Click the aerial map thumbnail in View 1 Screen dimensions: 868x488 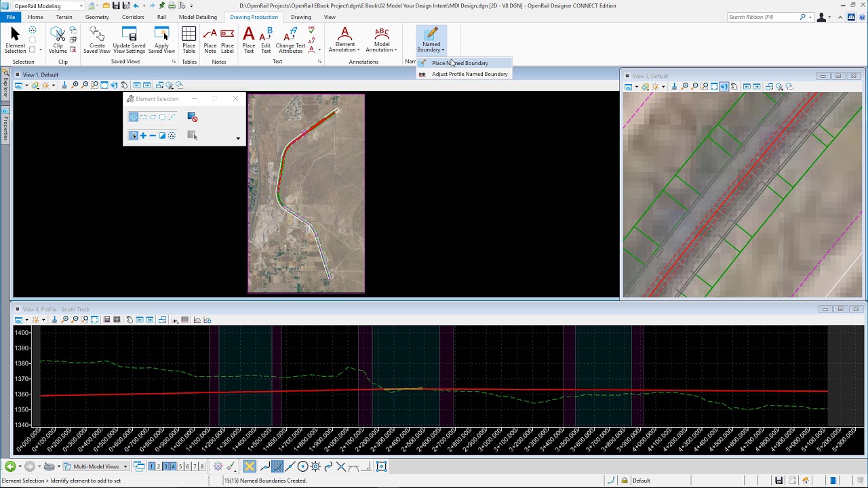tap(306, 193)
